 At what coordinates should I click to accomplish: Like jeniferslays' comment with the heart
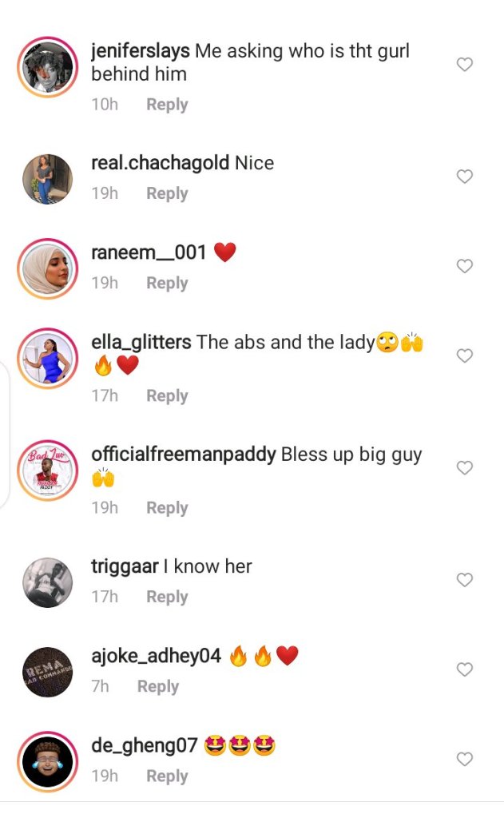point(464,65)
